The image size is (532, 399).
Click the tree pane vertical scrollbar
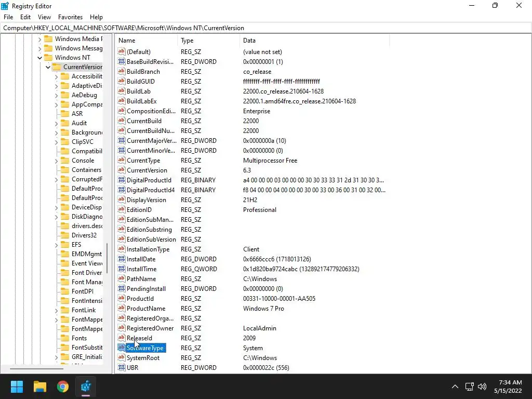coord(107,258)
